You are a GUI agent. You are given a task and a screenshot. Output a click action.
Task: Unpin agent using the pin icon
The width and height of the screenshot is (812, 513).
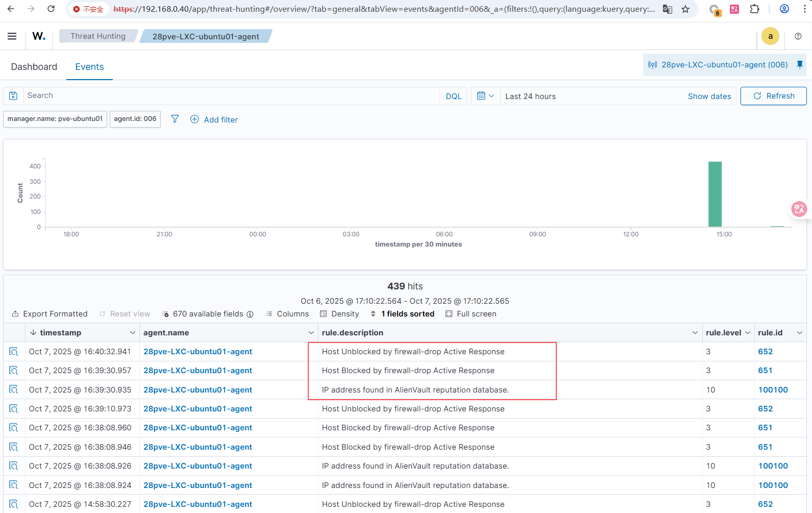point(800,65)
